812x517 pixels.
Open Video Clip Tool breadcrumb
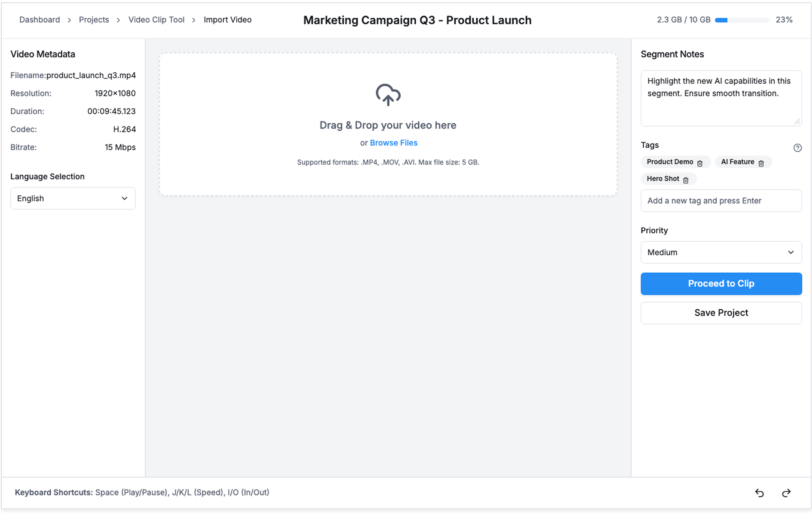(x=156, y=20)
